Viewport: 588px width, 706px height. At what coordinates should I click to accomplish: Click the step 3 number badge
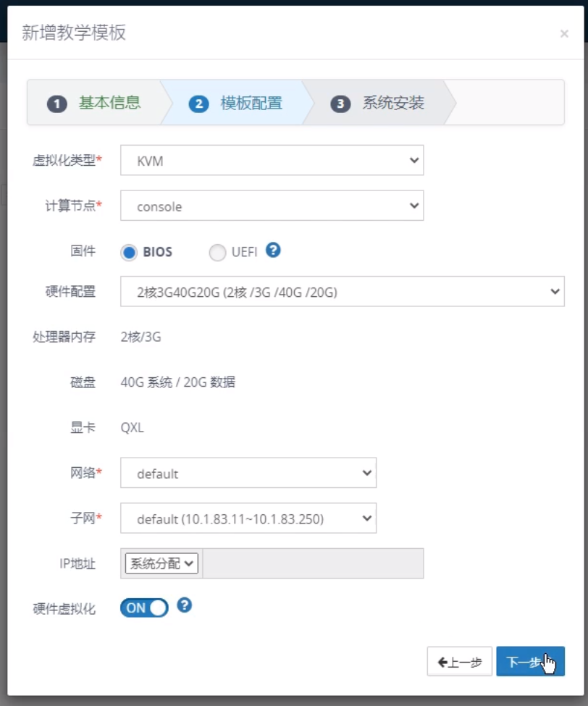(x=340, y=104)
